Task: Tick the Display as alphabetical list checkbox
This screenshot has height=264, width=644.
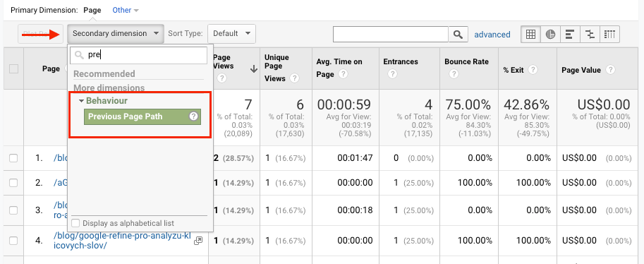Action: click(x=75, y=223)
